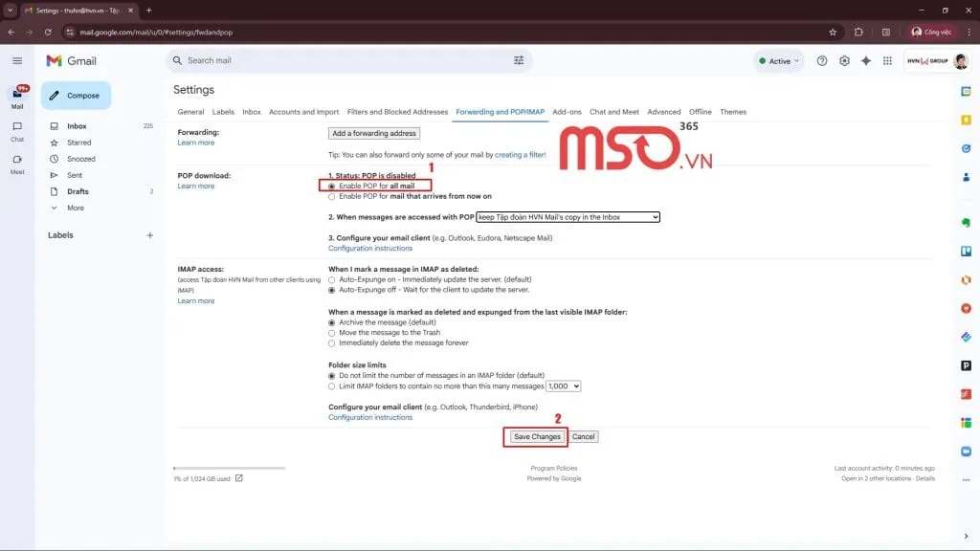Switch to the Accounts and Import tab
980x551 pixels.
tap(303, 112)
